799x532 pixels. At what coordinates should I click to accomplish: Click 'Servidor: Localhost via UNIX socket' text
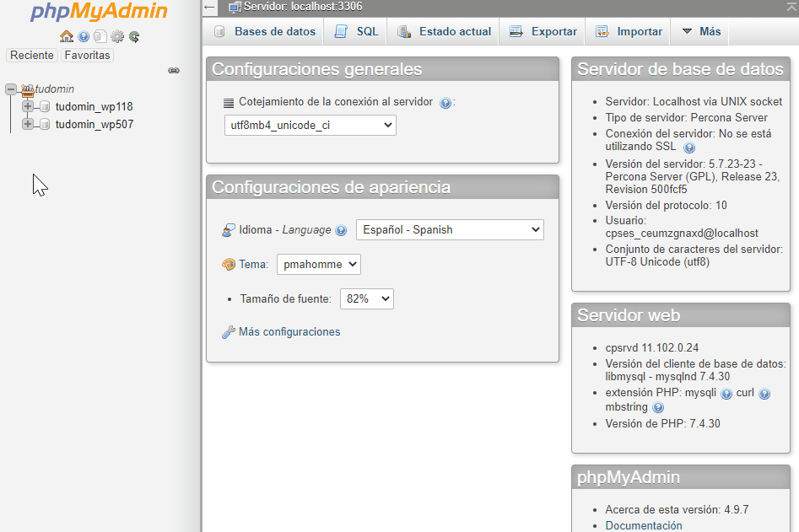694,102
